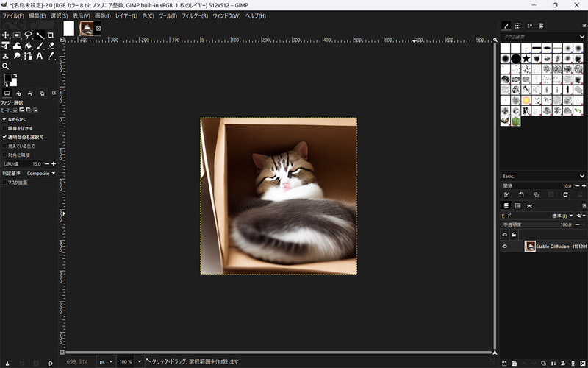This screenshot has width=588, height=368.
Task: Click the 不透明度 opacity slider
Action: click(x=537, y=224)
